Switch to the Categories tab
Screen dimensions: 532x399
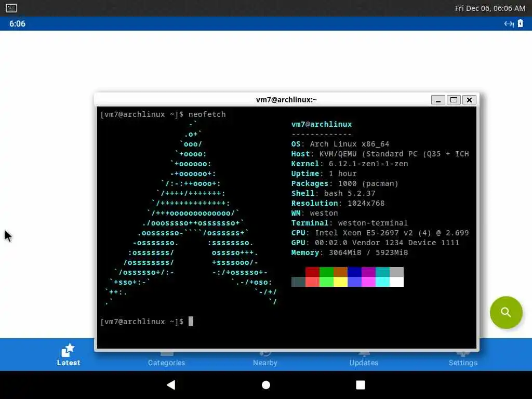[166, 359]
